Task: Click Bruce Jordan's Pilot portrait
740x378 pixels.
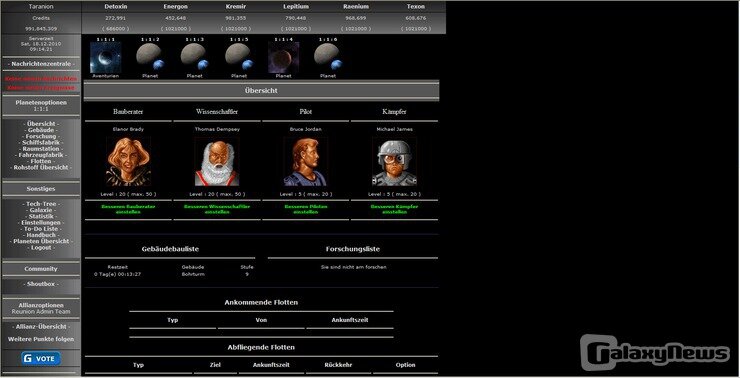Action: pos(306,161)
